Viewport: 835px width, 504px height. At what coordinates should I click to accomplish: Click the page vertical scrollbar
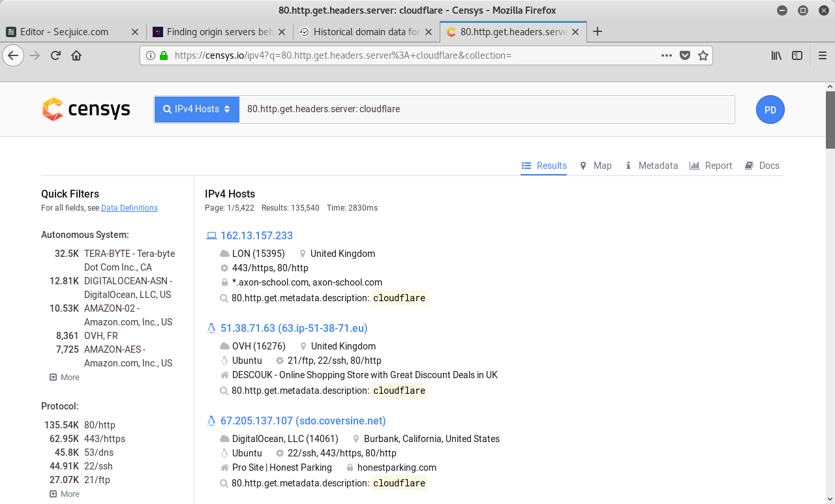(x=830, y=121)
